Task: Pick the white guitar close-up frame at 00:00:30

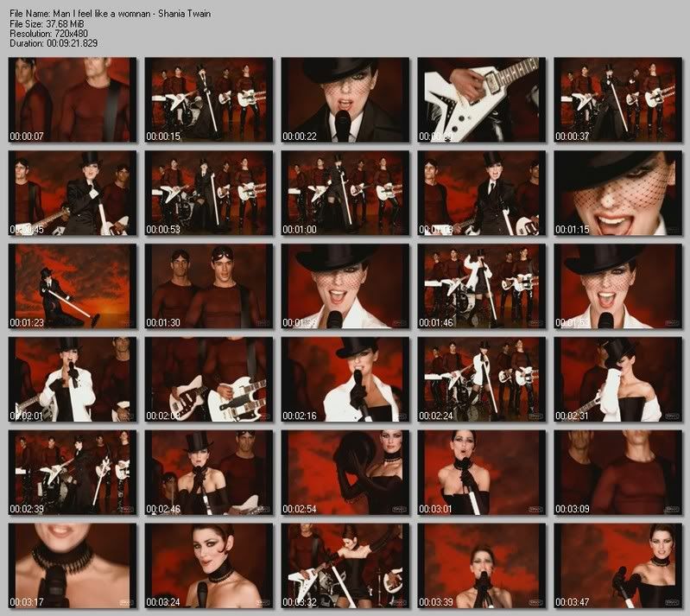Action: click(482, 100)
